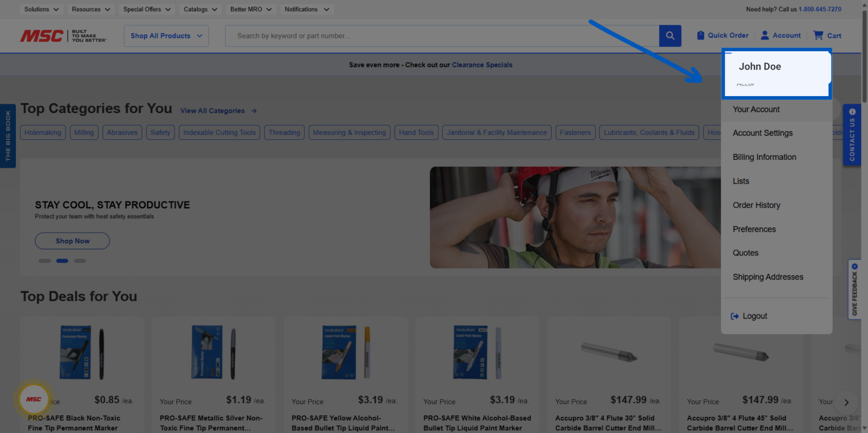Screen dimensions: 868x433
Task: Open PRO-SAFE Yellow Paint Marker image
Action: click(345, 352)
